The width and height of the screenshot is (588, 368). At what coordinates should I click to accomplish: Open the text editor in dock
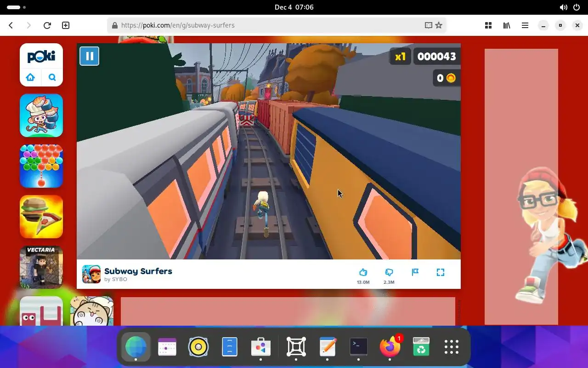coord(328,347)
